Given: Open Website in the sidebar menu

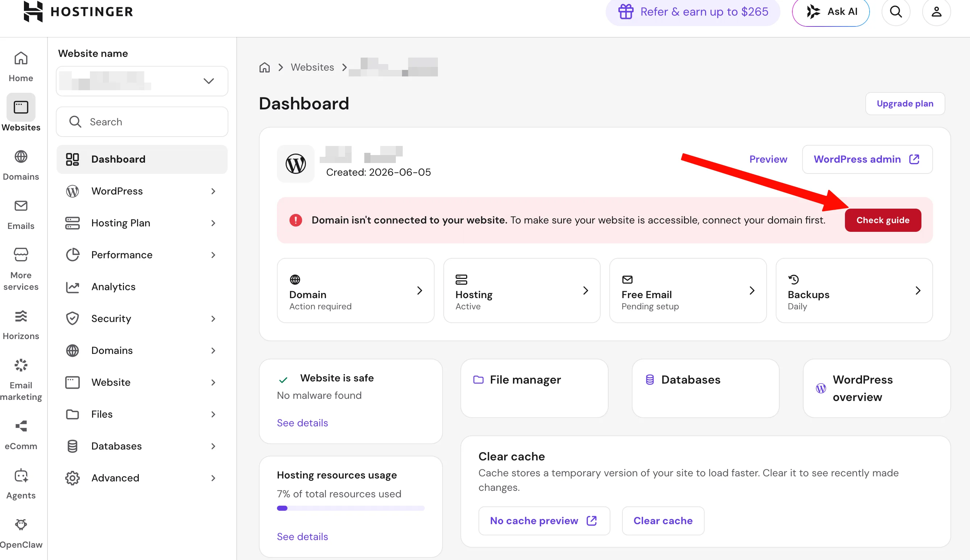Looking at the screenshot, I should 142,382.
